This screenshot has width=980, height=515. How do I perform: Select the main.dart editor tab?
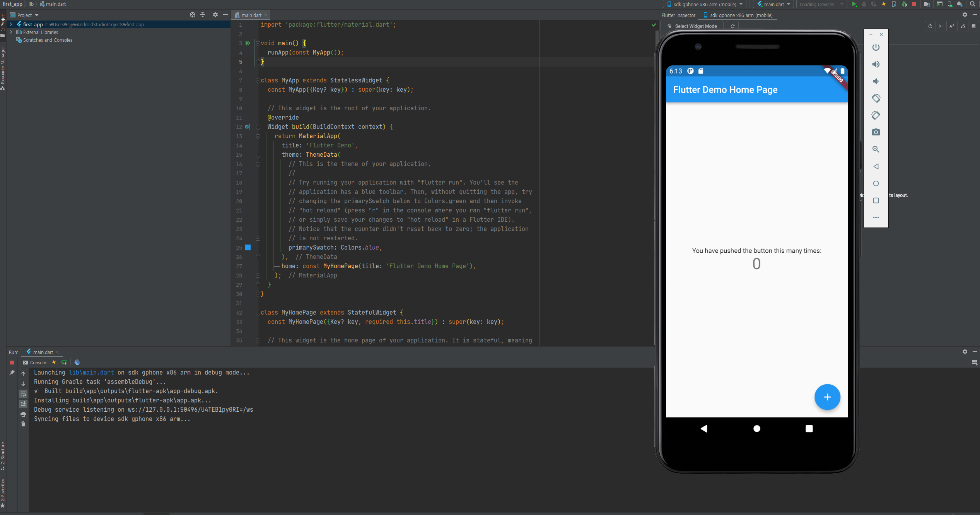(x=251, y=15)
